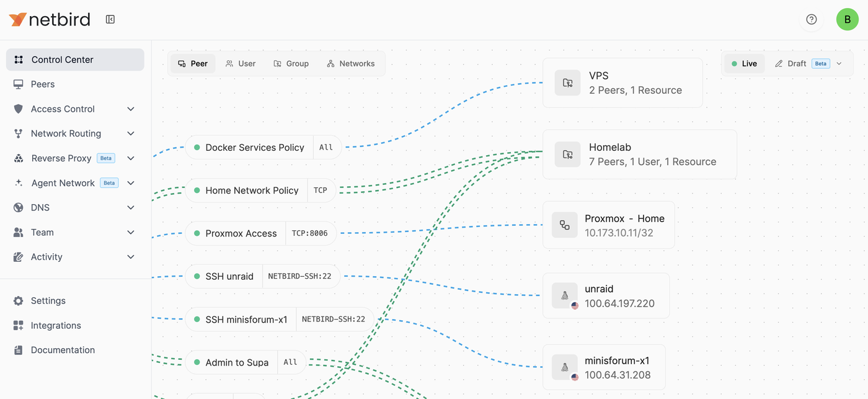This screenshot has height=399, width=868.
Task: Click the Homelab group folder icon
Action: (567, 154)
